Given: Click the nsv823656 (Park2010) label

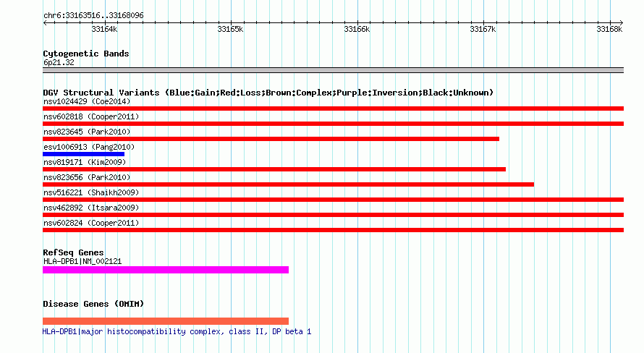Looking at the screenshot, I should click(x=87, y=177).
